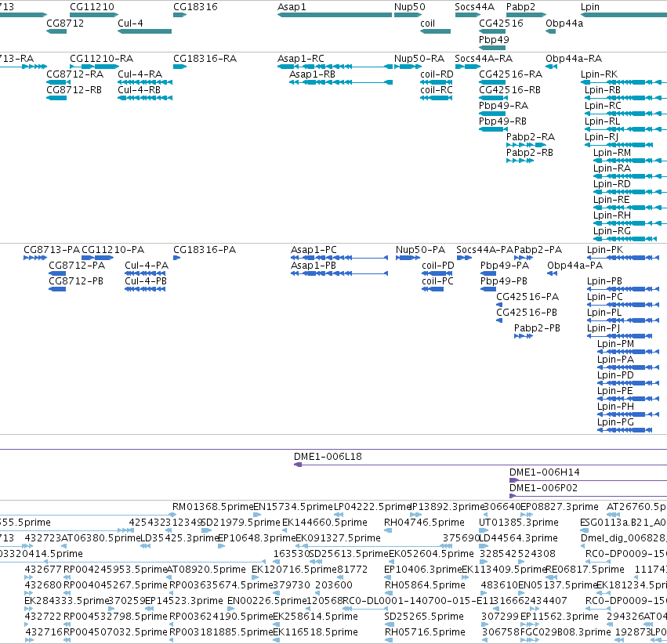Open the EK258614.5prime EST feature
Image resolution: width=667 pixels, height=644 pixels.
tap(276, 624)
